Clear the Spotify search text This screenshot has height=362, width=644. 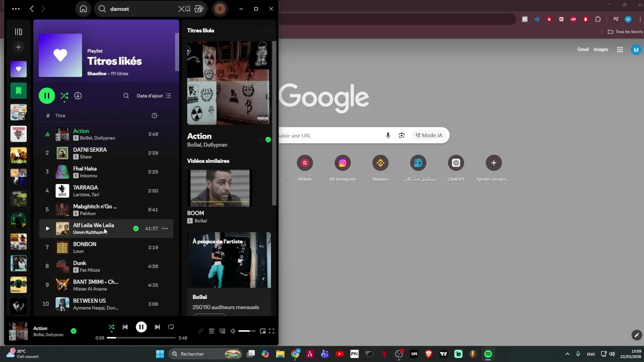[181, 9]
